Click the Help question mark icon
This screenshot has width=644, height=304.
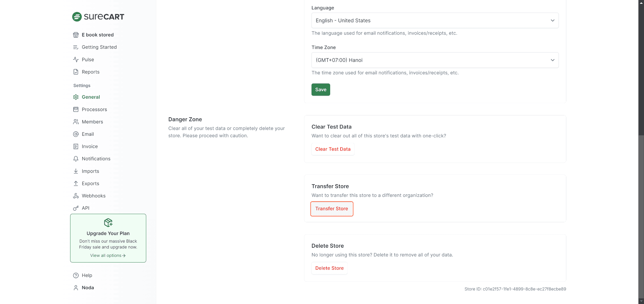tap(76, 275)
